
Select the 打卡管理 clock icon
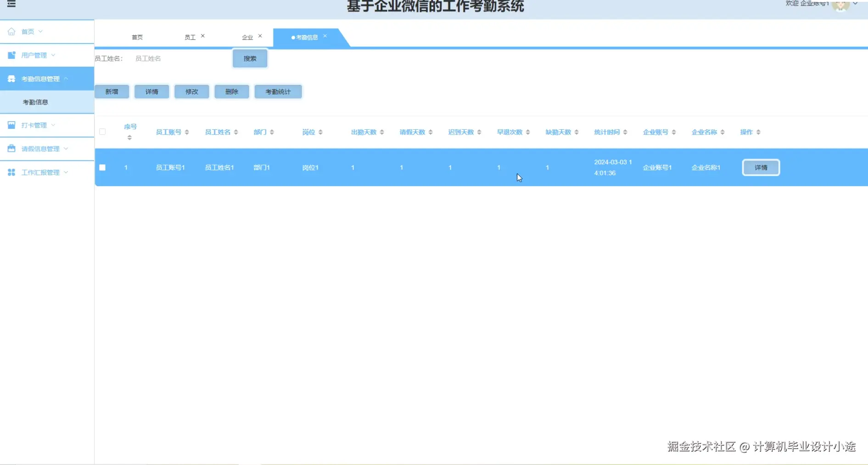pyautogui.click(x=11, y=125)
